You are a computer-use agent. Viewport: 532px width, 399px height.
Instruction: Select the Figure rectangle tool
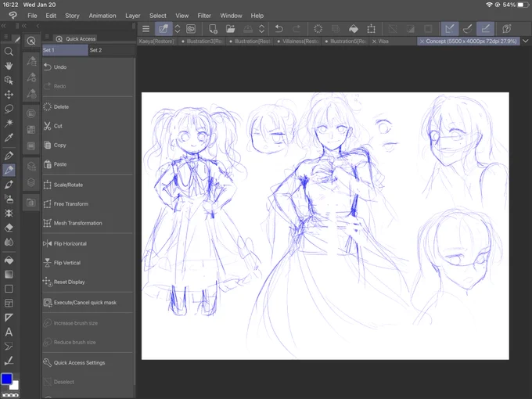click(9, 289)
